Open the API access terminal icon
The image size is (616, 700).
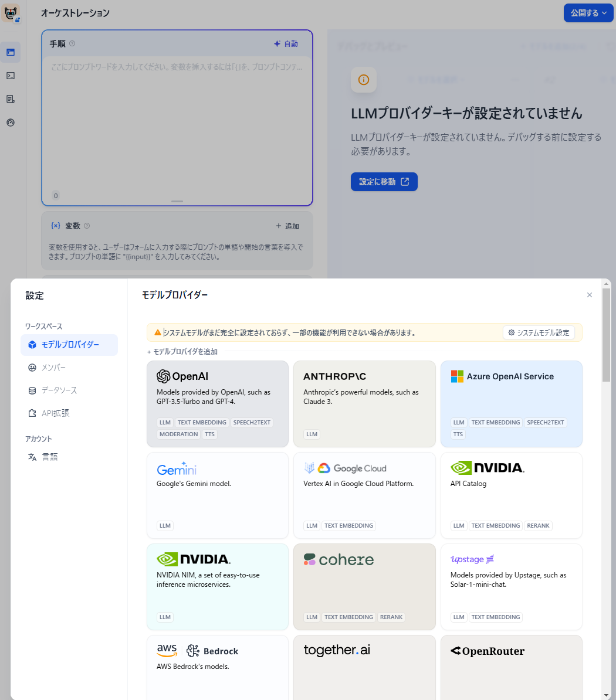(11, 76)
